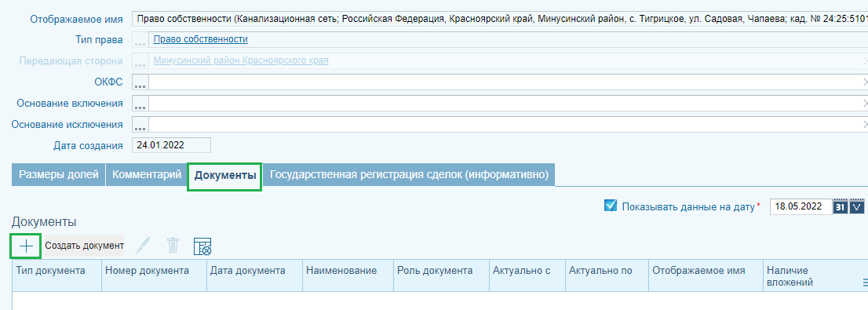The height and width of the screenshot is (310, 868).
Task: Click the pencil edit document icon
Action: pos(144,245)
